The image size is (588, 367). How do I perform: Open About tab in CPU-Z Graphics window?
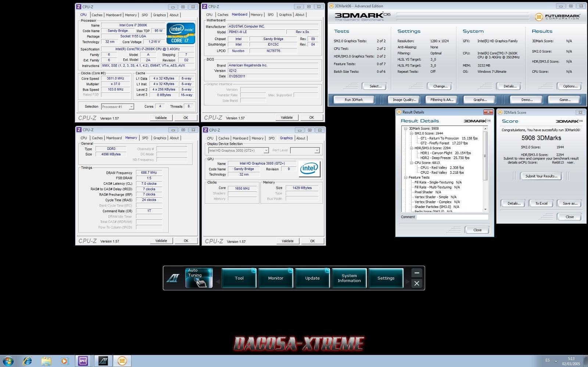click(301, 138)
